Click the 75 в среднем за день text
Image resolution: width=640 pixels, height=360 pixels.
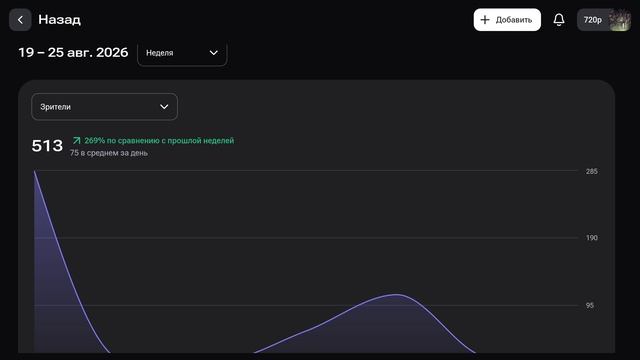pyautogui.click(x=109, y=153)
